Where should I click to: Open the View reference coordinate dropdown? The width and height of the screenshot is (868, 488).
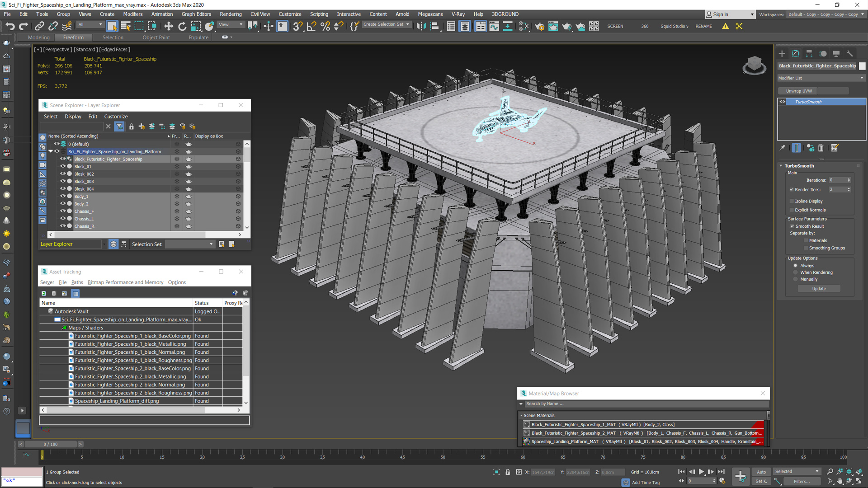click(x=231, y=24)
